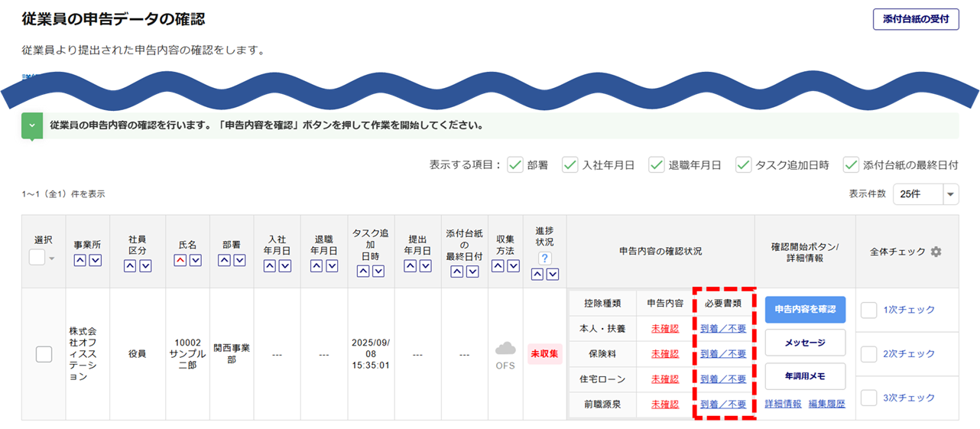
Task: Click red ascending sort arrow for 氏名
Action: pos(180,261)
